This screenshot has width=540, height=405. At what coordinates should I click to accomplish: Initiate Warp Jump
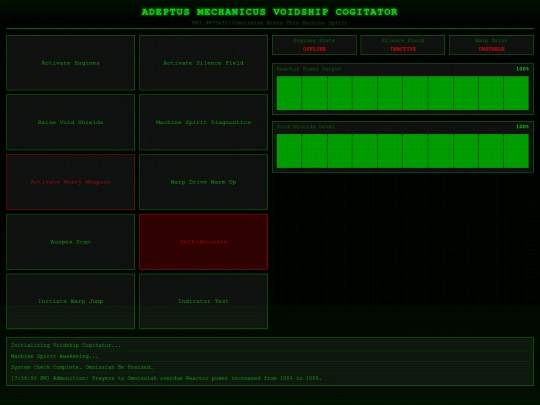[70, 301]
